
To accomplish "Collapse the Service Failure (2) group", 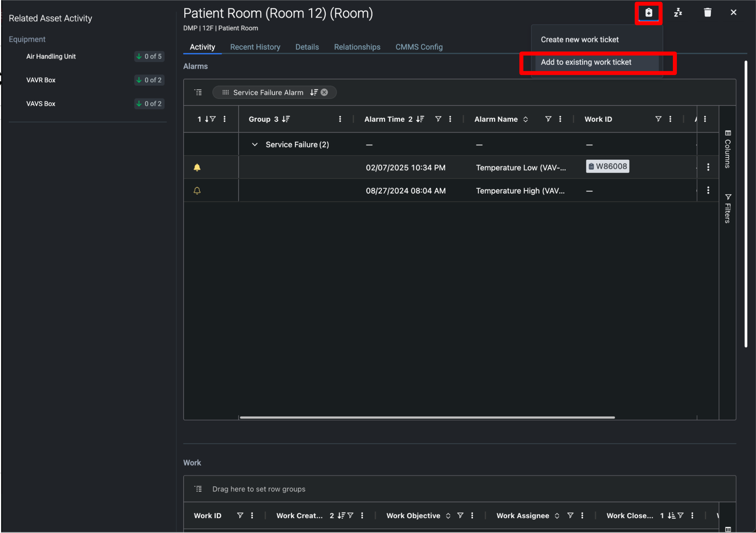I will [x=254, y=145].
